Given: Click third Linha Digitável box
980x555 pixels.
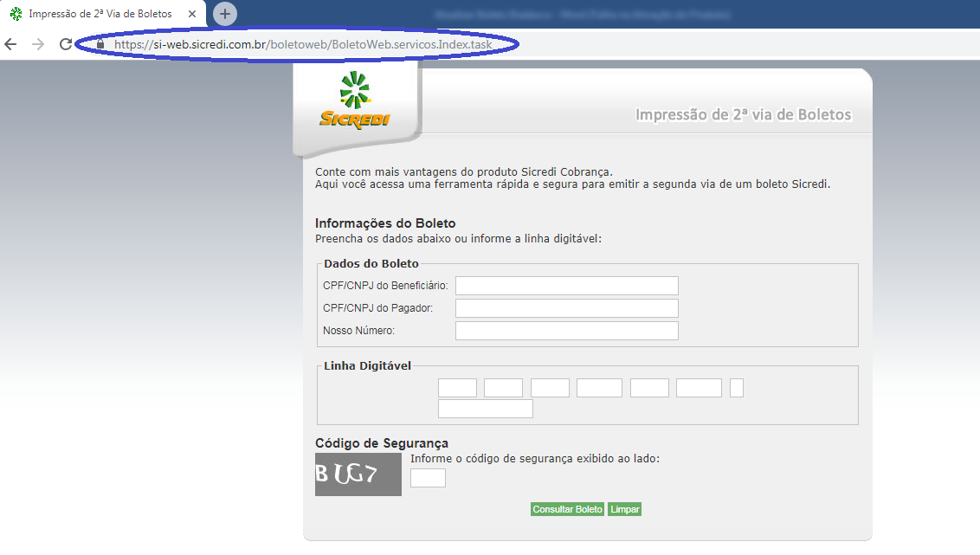Looking at the screenshot, I should tap(550, 388).
